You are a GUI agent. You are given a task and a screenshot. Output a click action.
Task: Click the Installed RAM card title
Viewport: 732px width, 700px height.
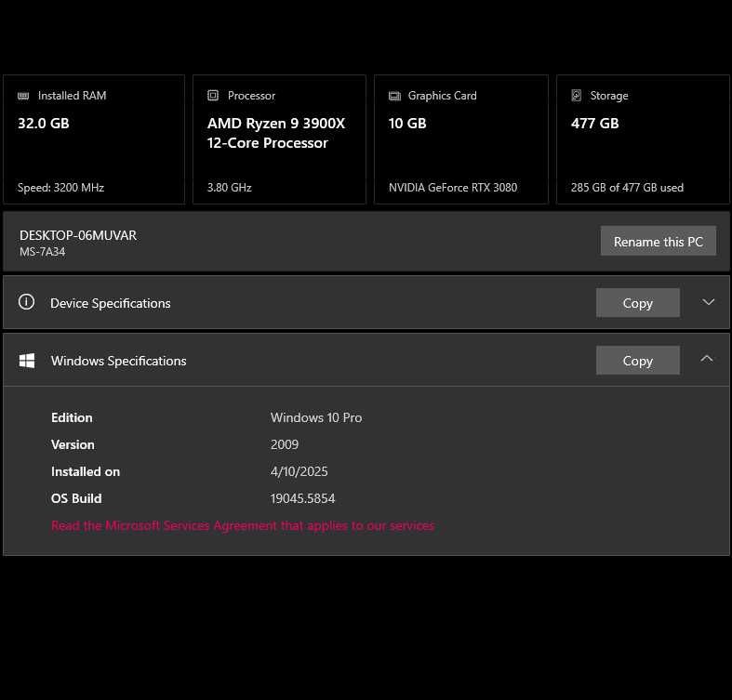click(72, 95)
